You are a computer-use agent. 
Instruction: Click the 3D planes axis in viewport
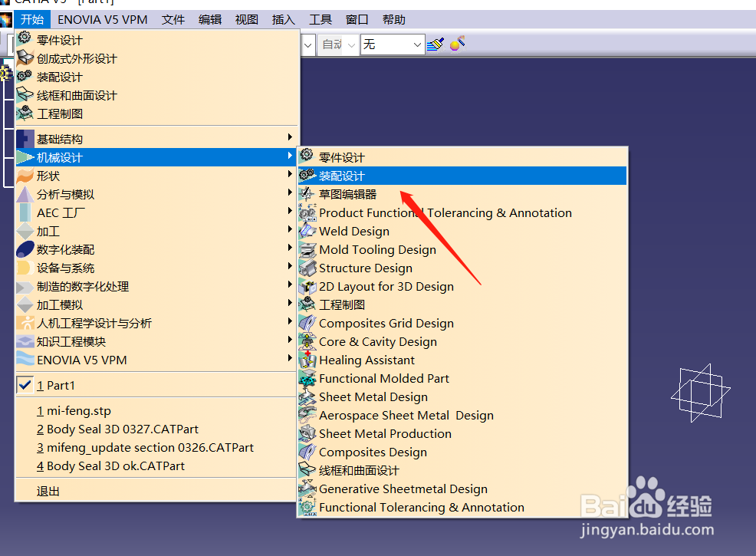click(x=701, y=393)
